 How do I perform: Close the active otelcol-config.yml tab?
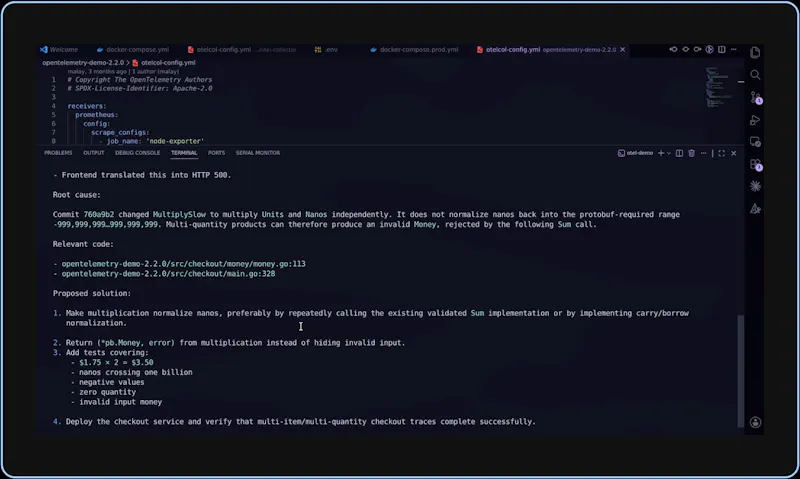click(622, 49)
